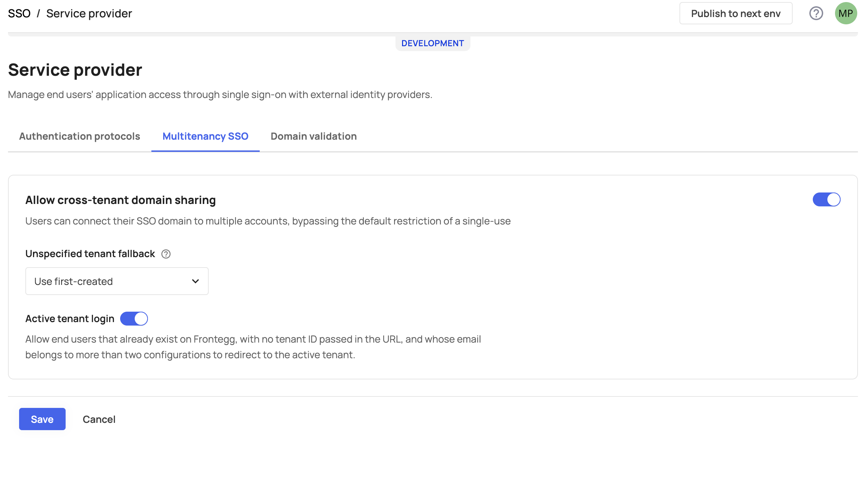868x484 pixels.
Task: Click the chevron arrow in fallback dropdown
Action: [x=195, y=281]
